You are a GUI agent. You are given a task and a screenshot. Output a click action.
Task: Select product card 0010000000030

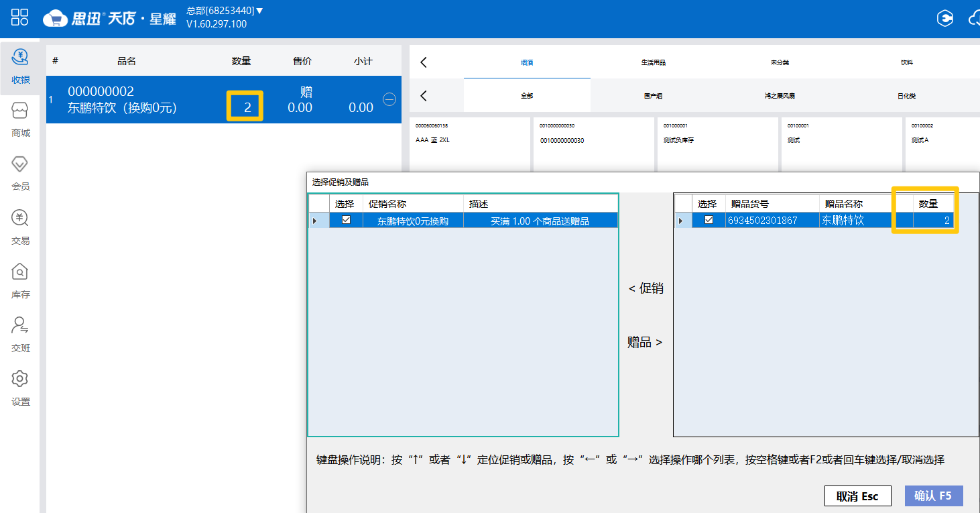(593, 144)
